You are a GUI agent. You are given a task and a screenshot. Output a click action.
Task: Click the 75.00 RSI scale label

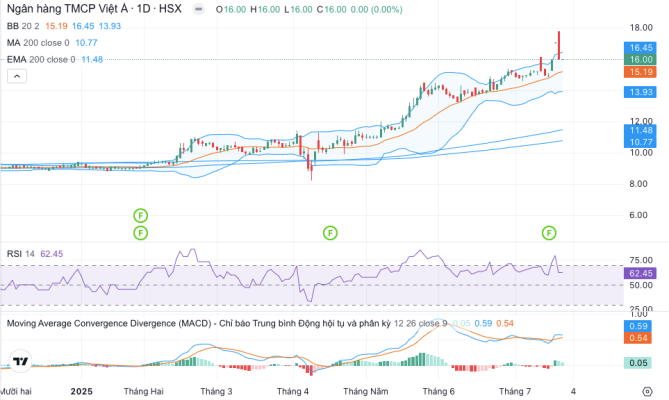[x=641, y=260]
